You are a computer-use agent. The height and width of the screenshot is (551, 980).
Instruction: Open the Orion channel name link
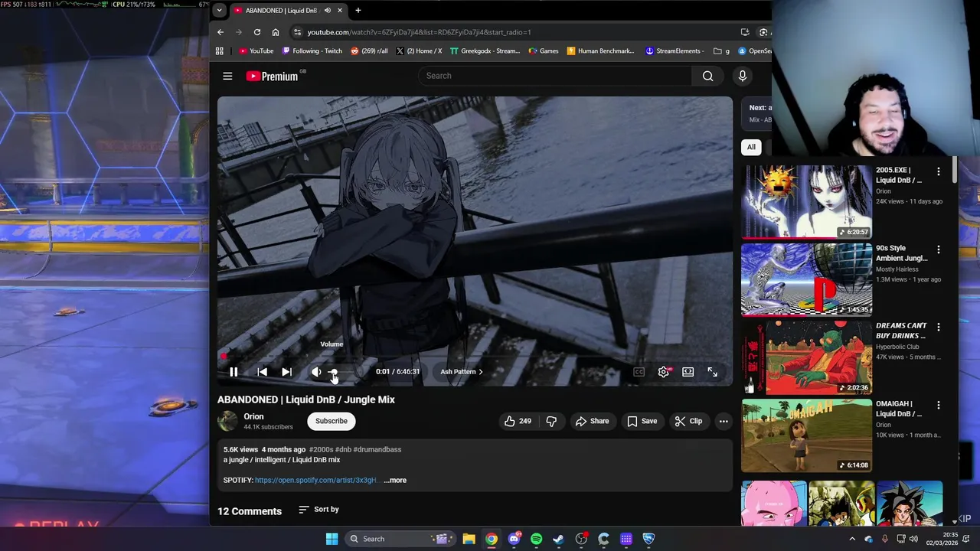(253, 416)
